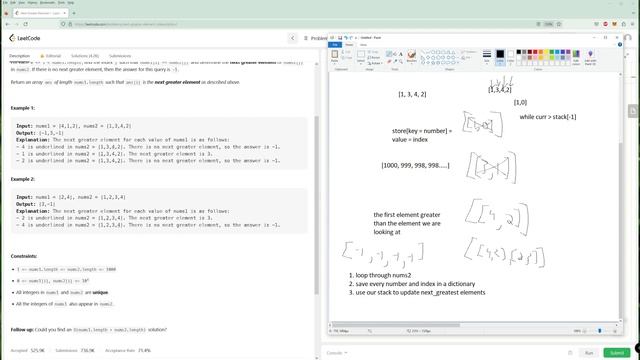This screenshot has height=360, width=640.
Task: Click the Resize button in Paint
Action: tap(374, 58)
